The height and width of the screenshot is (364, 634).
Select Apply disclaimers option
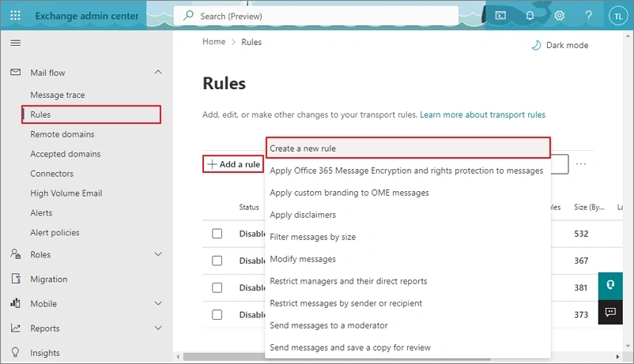(x=408, y=215)
